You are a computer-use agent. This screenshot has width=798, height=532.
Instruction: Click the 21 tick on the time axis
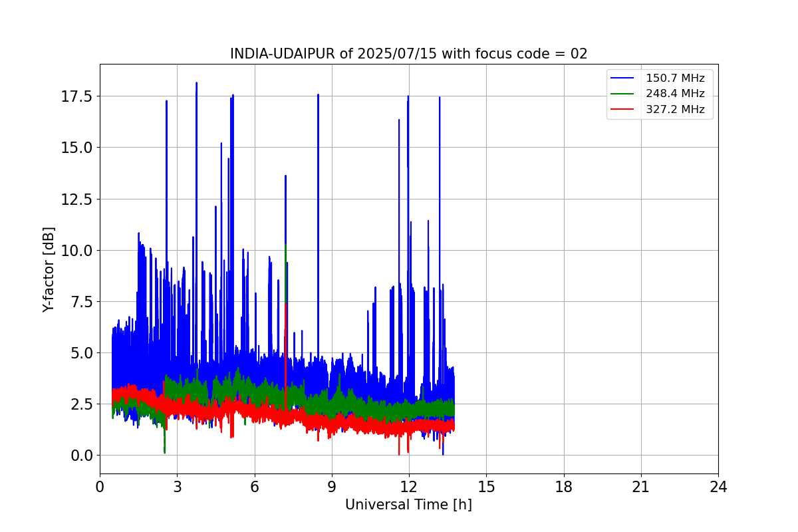(x=641, y=487)
